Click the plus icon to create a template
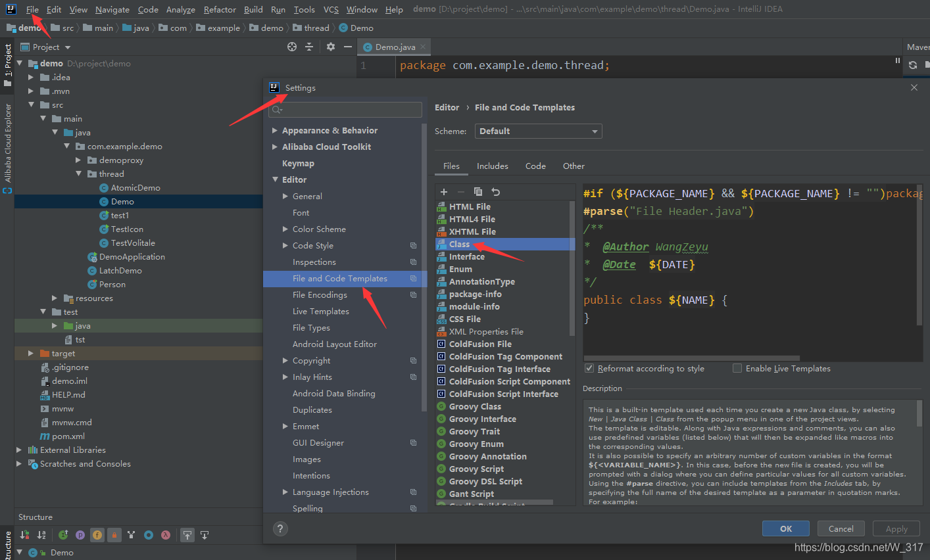 444,192
